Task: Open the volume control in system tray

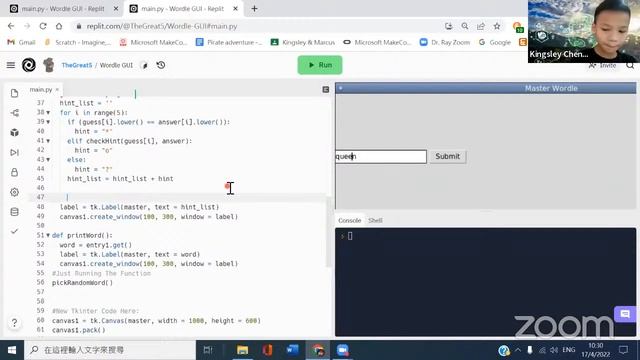Action: click(554, 350)
